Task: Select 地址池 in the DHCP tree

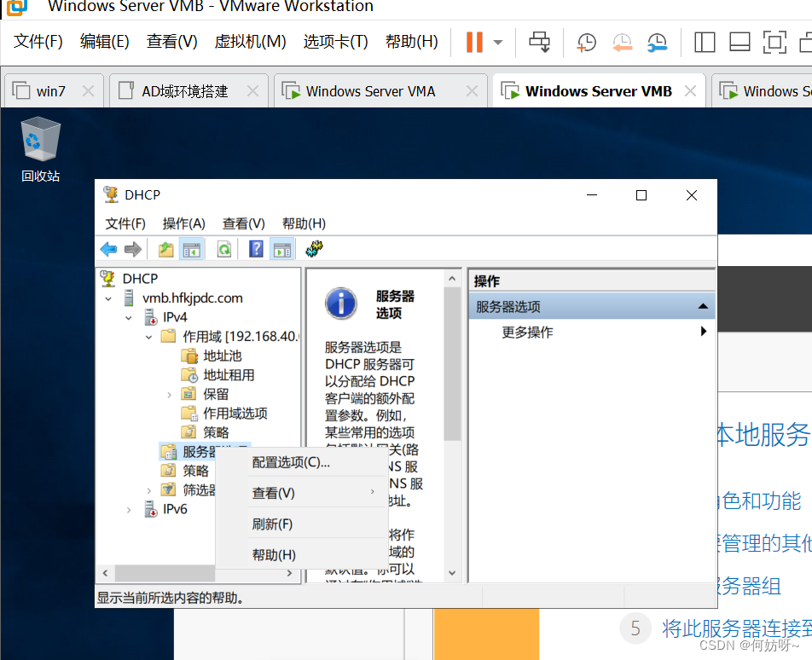Action: (x=222, y=356)
